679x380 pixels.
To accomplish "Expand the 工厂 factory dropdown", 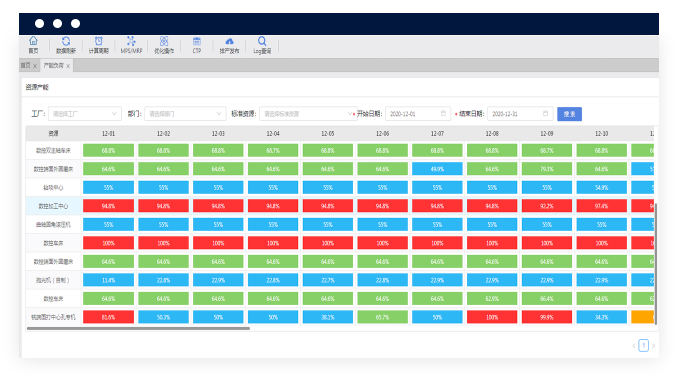I will click(85, 114).
